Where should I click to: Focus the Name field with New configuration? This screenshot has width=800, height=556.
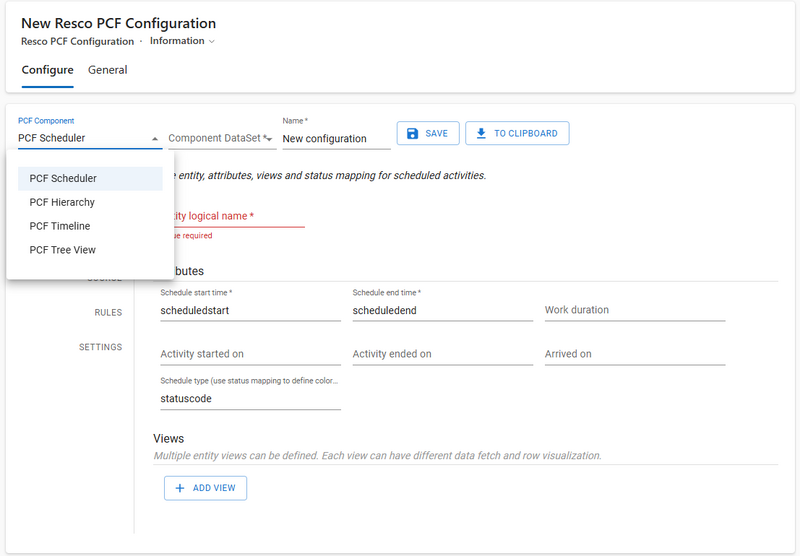coord(337,139)
